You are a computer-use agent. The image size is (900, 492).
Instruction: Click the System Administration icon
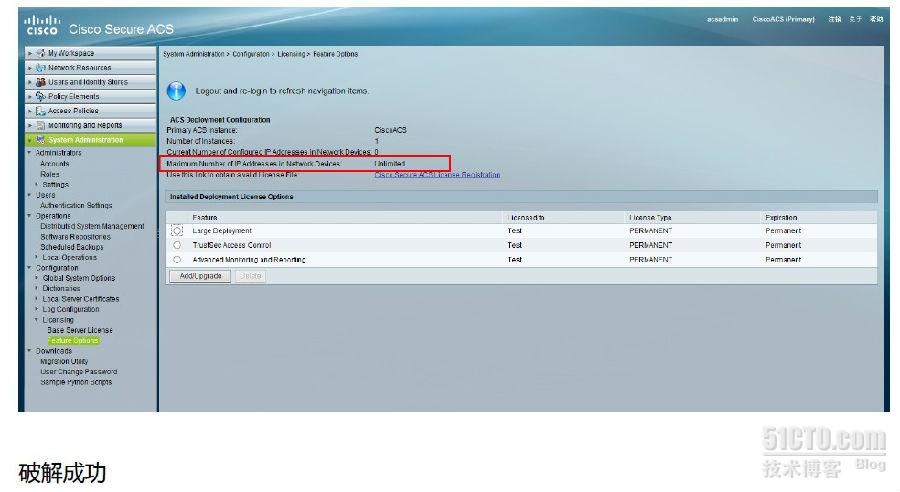pyautogui.click(x=41, y=140)
